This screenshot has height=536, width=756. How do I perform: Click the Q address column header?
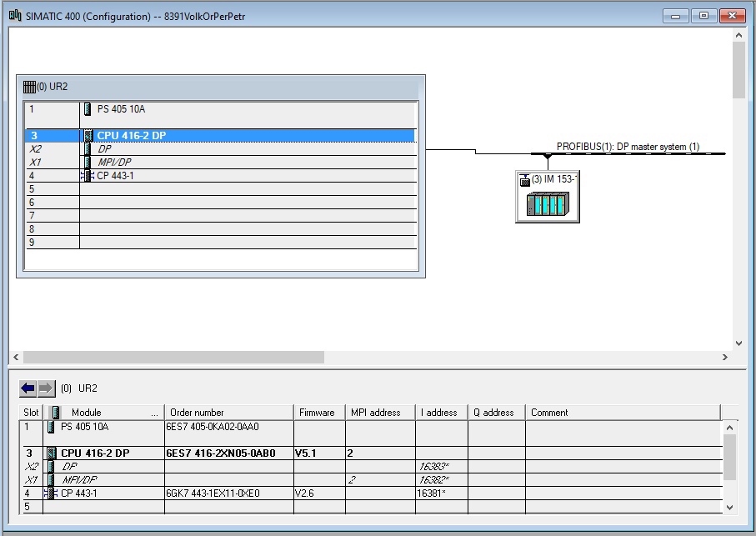coord(497,413)
